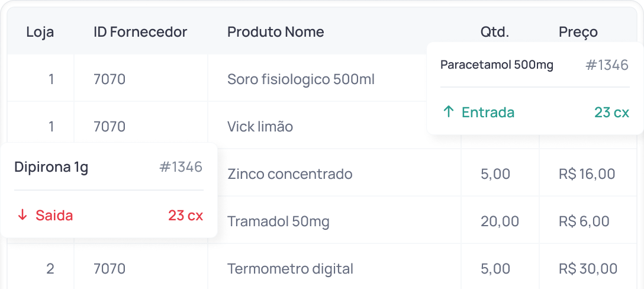Click the green Entrada up-arrow icon
Screen dimensions: 644x289
point(449,112)
